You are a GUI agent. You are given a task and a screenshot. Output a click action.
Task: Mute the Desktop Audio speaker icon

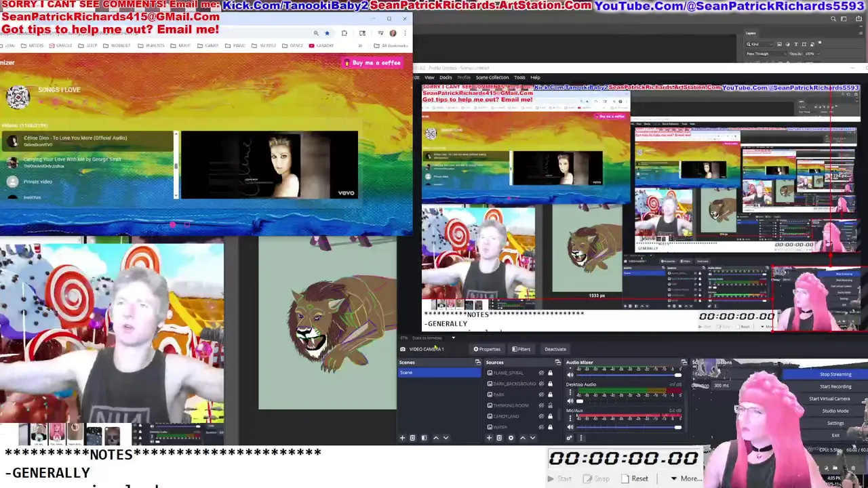point(570,401)
